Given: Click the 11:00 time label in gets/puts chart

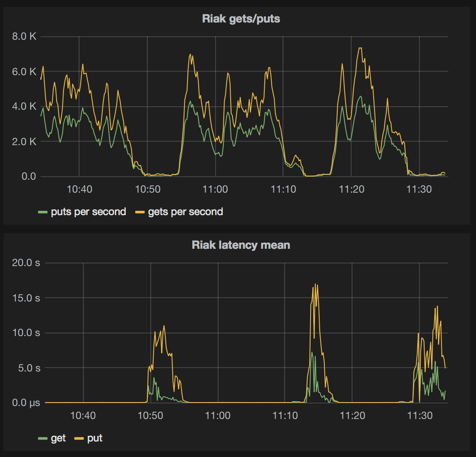Looking at the screenshot, I should click(x=215, y=189).
